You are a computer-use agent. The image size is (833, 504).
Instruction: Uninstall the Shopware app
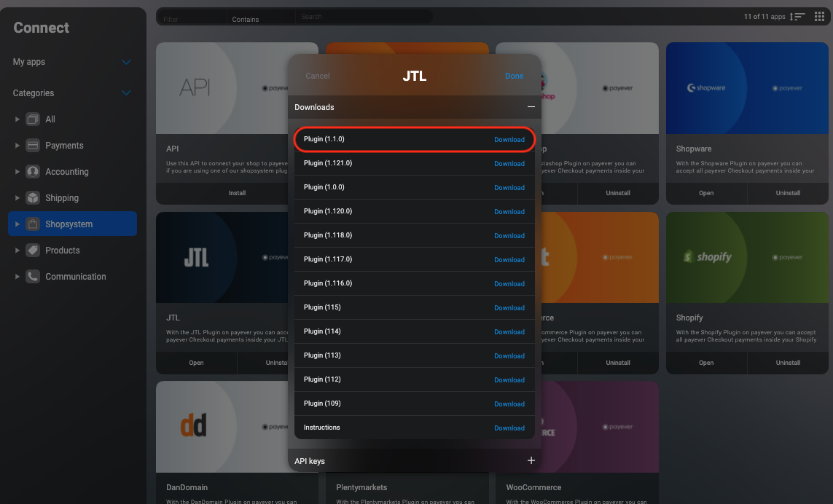(x=788, y=193)
